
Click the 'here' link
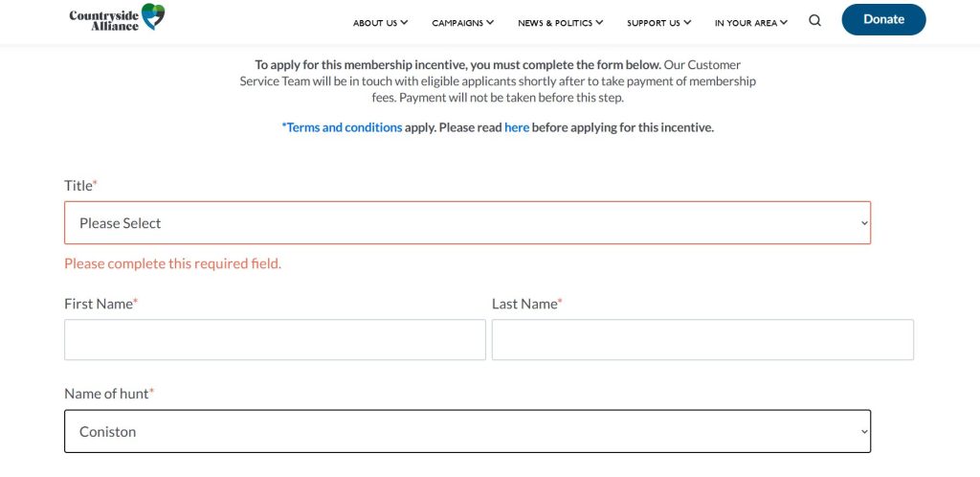click(x=517, y=127)
